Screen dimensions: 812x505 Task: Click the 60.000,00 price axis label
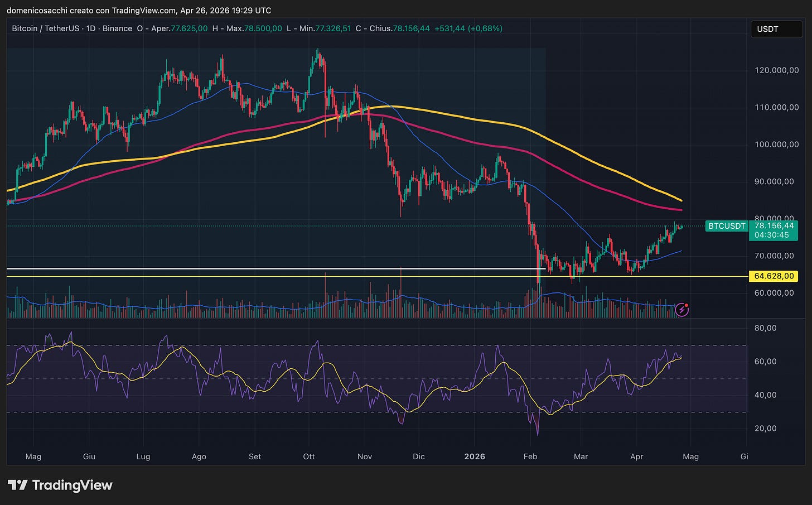(774, 292)
